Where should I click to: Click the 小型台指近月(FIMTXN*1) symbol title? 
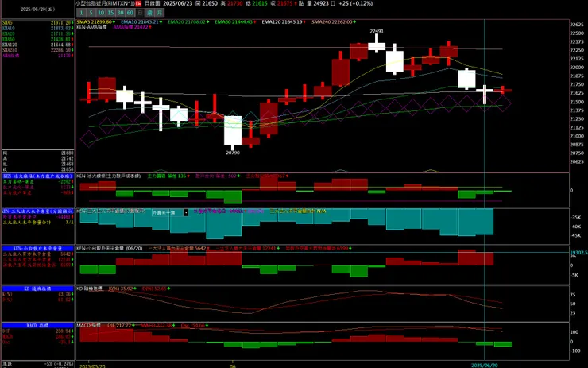(x=106, y=3)
